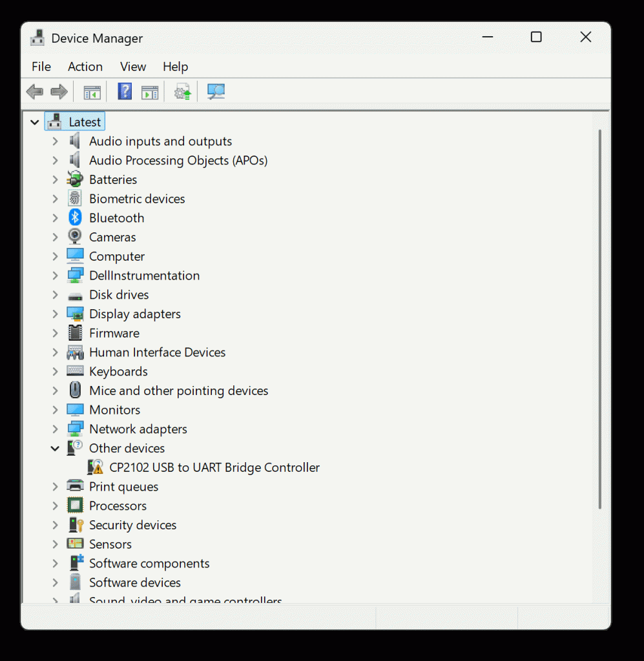644x661 pixels.
Task: Click the Back arrow toolbar button
Action: click(x=35, y=92)
